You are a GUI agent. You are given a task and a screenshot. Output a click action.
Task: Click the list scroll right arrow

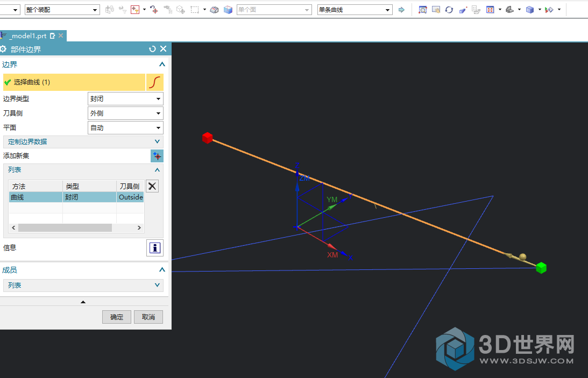pos(139,228)
